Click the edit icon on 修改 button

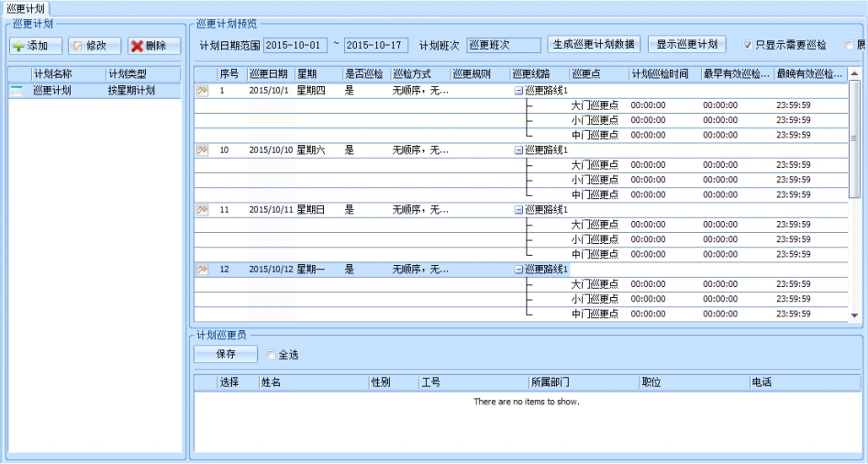[x=77, y=46]
